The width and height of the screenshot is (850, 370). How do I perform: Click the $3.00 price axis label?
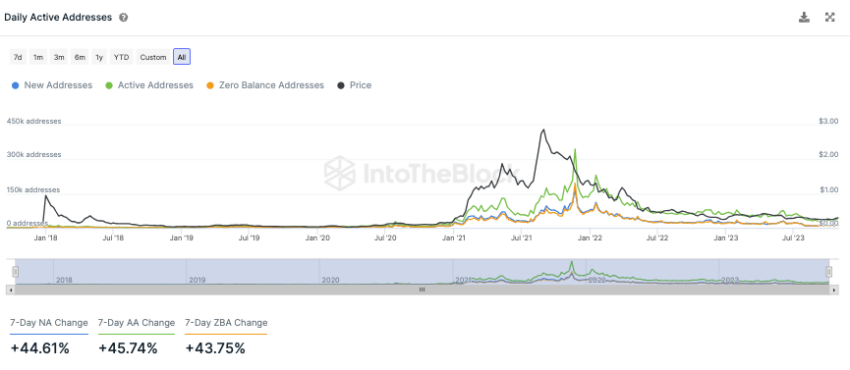tap(828, 121)
